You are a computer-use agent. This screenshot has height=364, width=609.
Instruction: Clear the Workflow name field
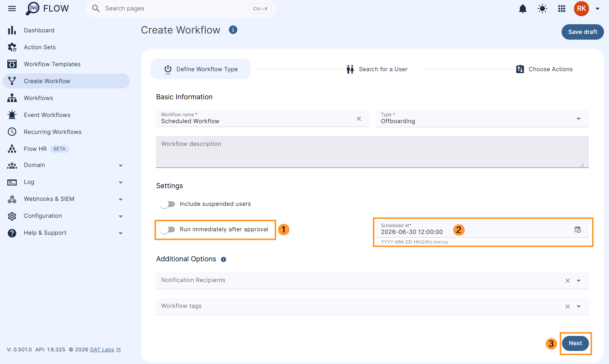[x=359, y=119]
